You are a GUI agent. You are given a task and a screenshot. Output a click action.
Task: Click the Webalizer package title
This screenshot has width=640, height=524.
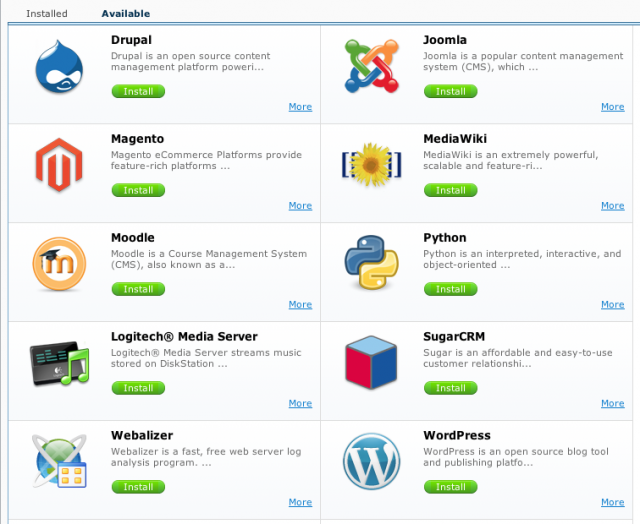tap(142, 435)
